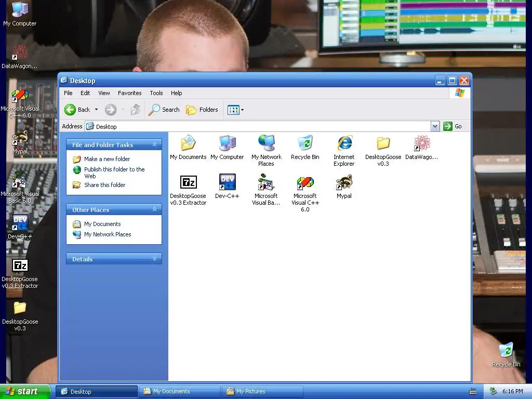532x399 pixels.
Task: Click Make a new folder link
Action: (107, 159)
